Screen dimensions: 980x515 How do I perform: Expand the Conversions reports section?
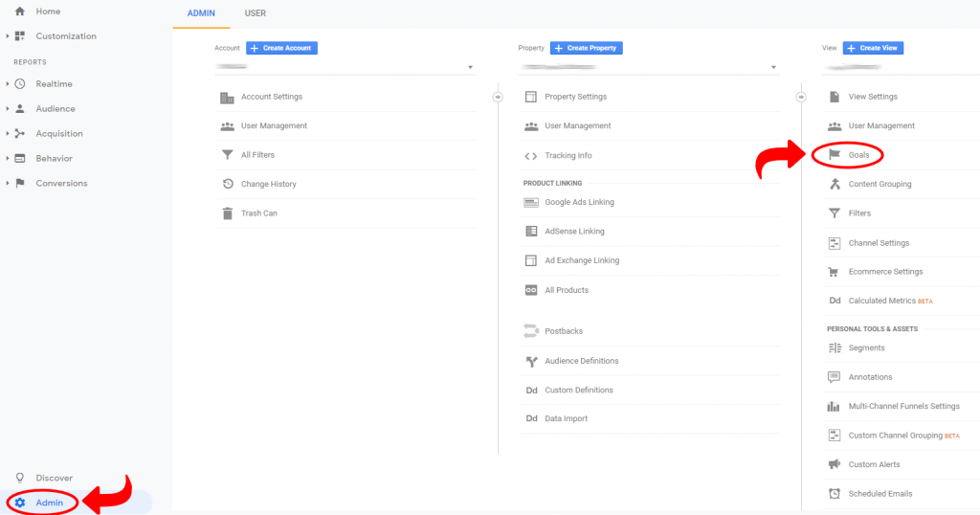coord(8,184)
